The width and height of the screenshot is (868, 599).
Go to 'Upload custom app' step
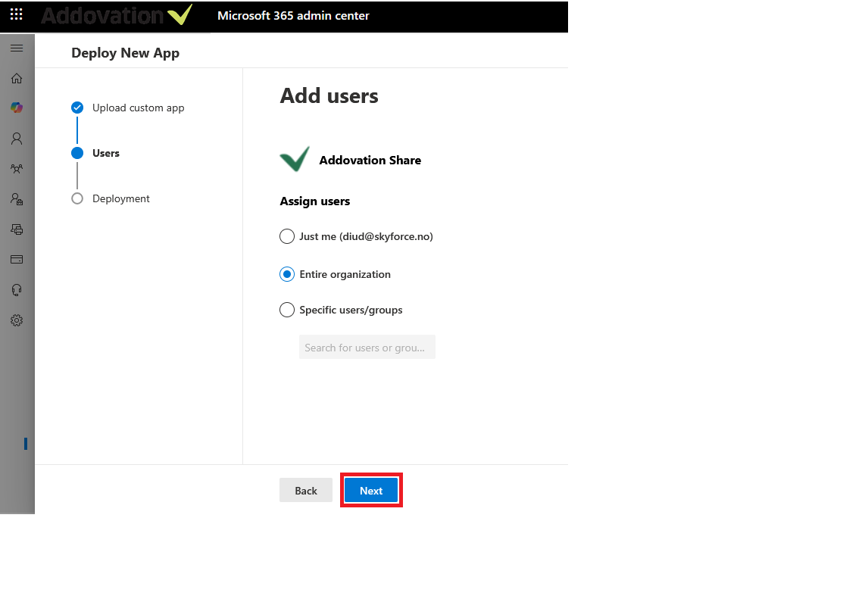(x=138, y=108)
